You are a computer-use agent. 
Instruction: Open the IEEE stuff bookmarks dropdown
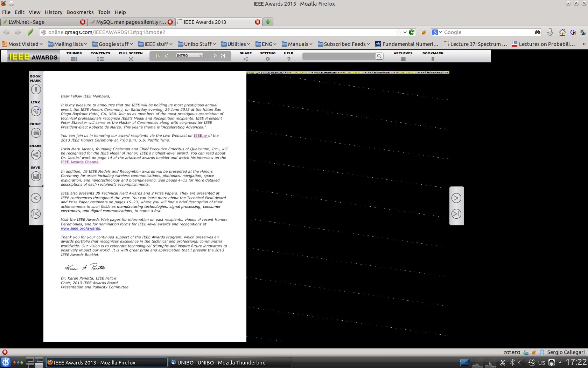155,44
